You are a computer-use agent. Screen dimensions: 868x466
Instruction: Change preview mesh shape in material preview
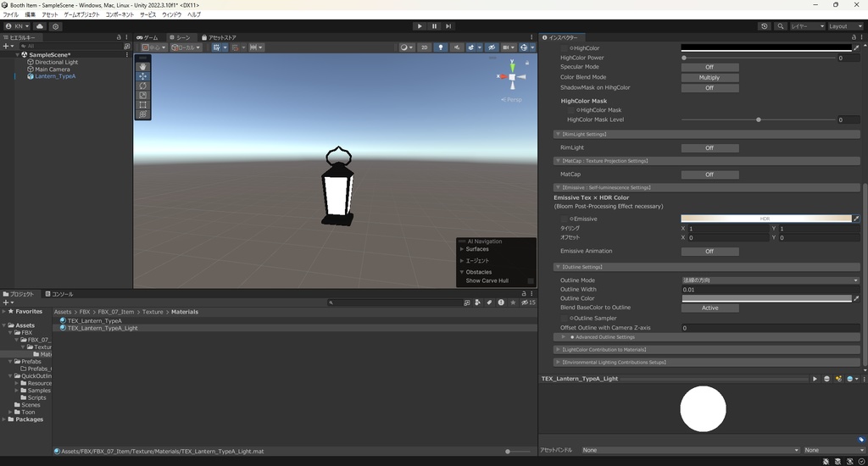click(827, 379)
